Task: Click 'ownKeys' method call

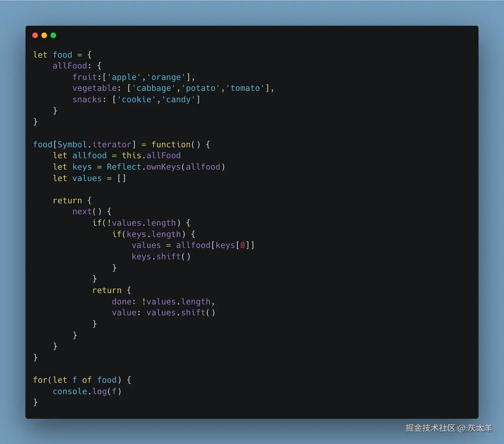Action: tap(163, 167)
